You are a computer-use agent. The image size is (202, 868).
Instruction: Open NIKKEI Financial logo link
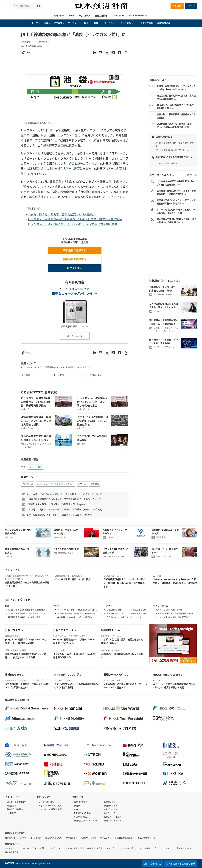point(68,708)
